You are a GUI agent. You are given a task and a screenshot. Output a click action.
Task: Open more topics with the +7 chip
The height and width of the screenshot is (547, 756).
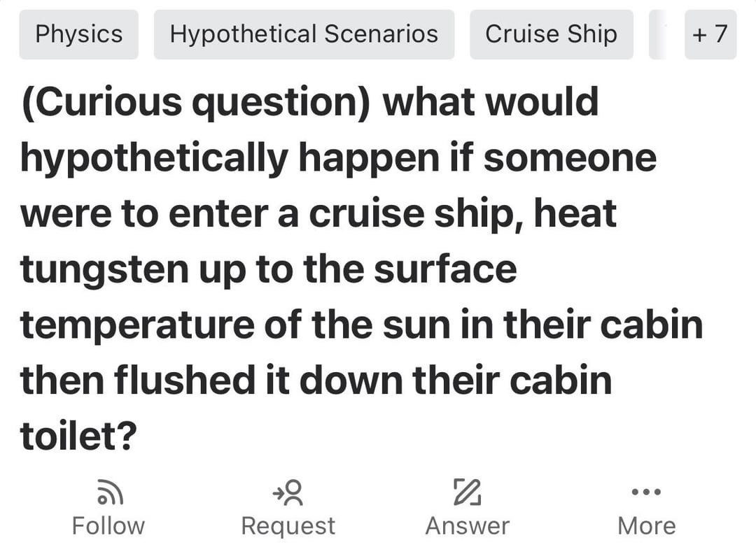click(710, 34)
